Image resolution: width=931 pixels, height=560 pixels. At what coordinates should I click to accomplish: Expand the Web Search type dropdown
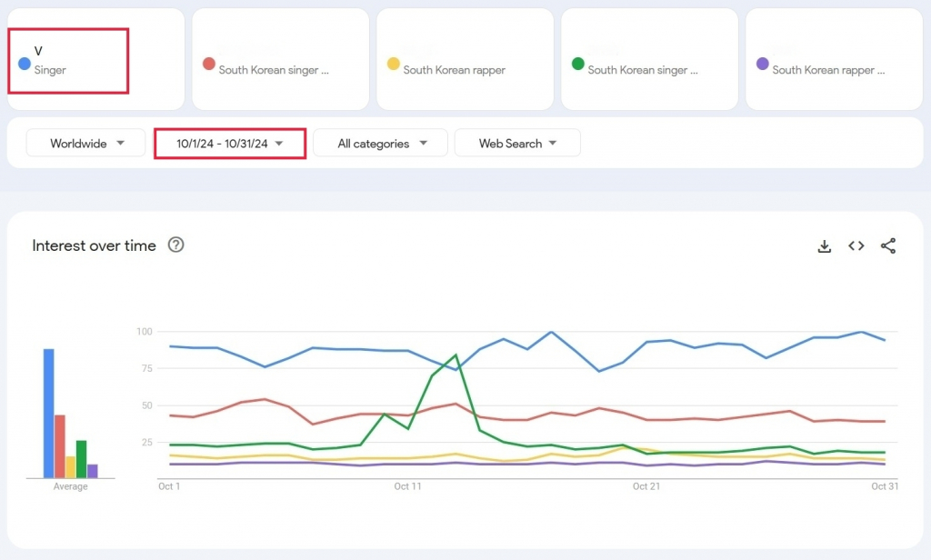tap(517, 144)
